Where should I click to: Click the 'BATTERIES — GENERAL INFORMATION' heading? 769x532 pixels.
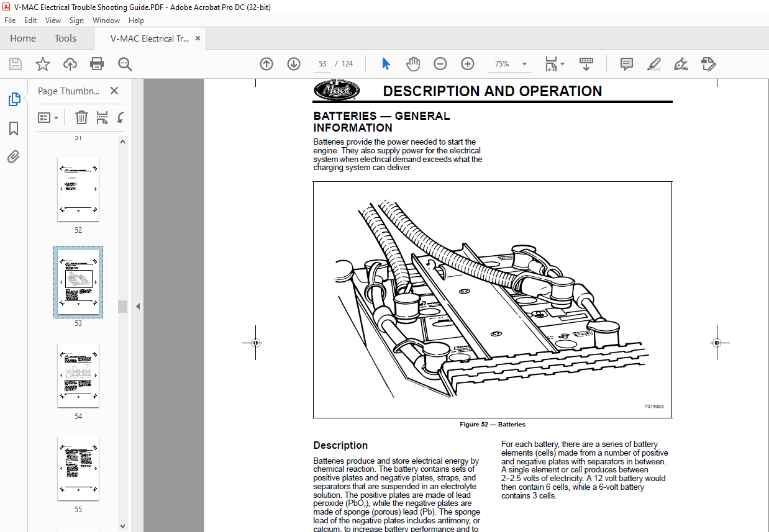[381, 122]
